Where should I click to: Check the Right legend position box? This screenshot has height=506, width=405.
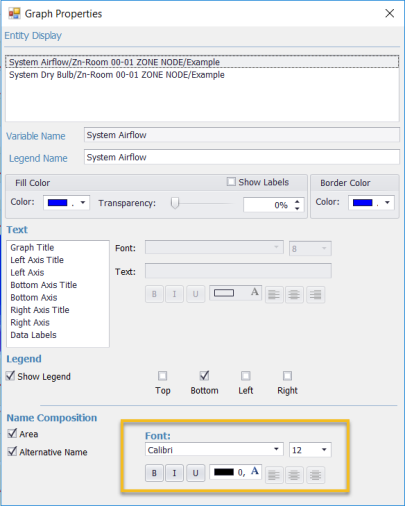tap(287, 376)
